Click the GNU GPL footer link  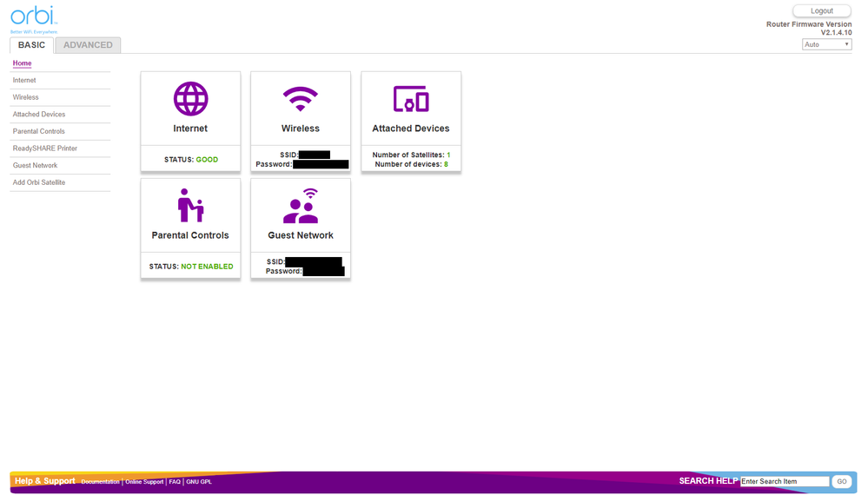coord(199,481)
